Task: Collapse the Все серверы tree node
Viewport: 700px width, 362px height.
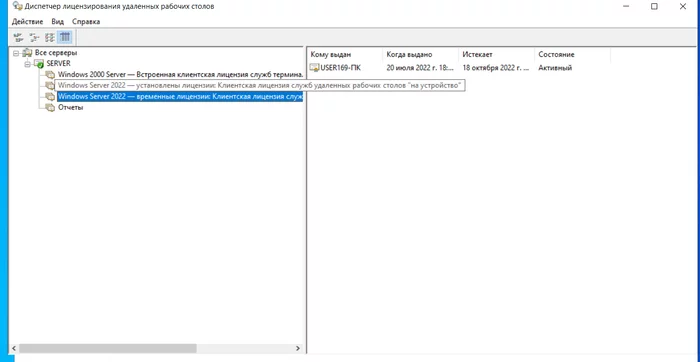Action: coord(16,53)
